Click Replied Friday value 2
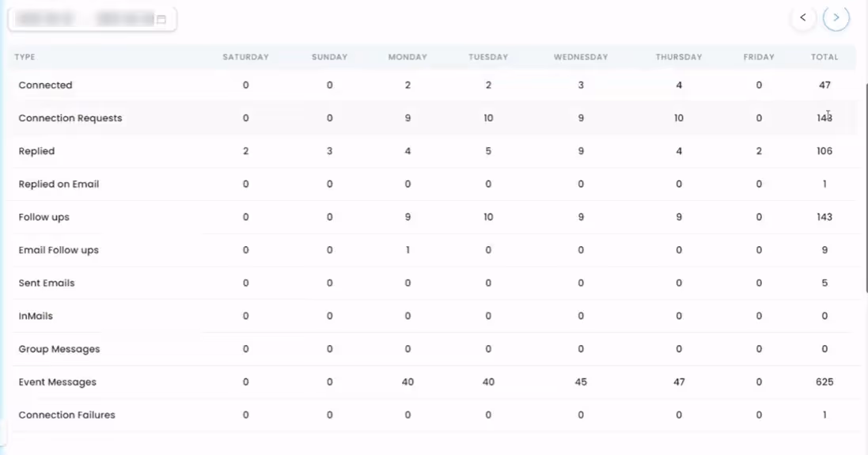The height and width of the screenshot is (455, 868). coord(759,151)
